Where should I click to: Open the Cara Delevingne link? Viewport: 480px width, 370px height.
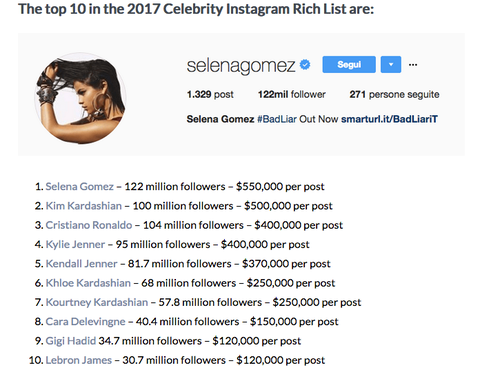tap(86, 322)
